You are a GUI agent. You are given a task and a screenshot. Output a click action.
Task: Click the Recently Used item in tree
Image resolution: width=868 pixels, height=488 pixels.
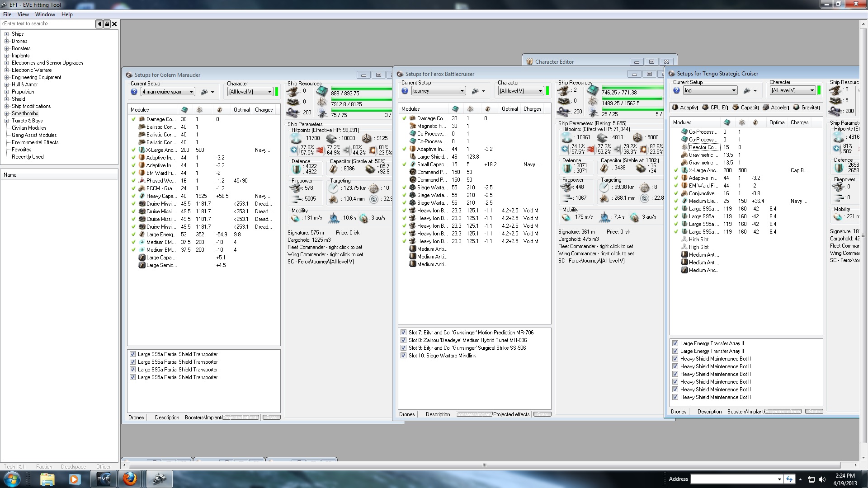[x=28, y=157]
